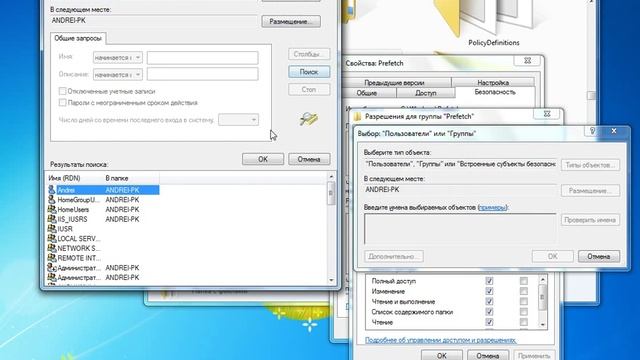Click the Проверить имена button
640x360 pixels.
(590, 220)
